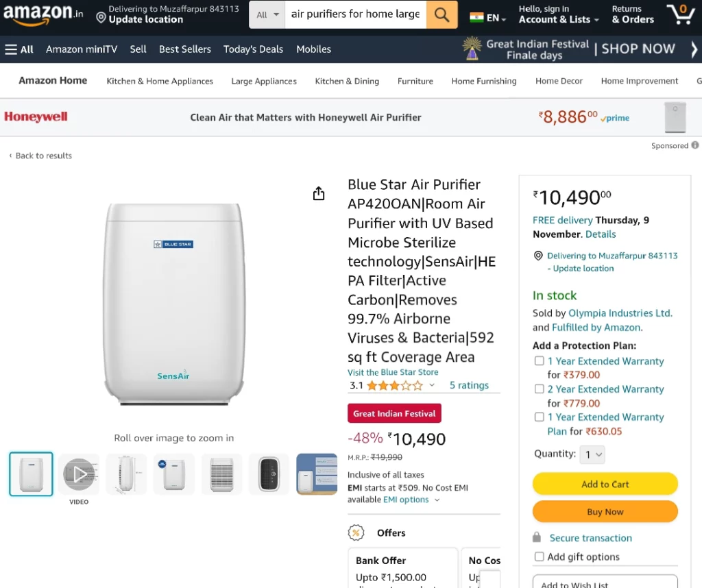Click the Add to Cart button
Image resolution: width=702 pixels, height=588 pixels.
(605, 484)
